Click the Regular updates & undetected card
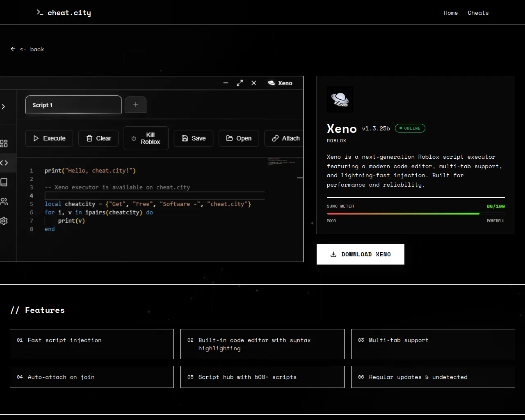The height and width of the screenshot is (420, 525). [x=433, y=377]
